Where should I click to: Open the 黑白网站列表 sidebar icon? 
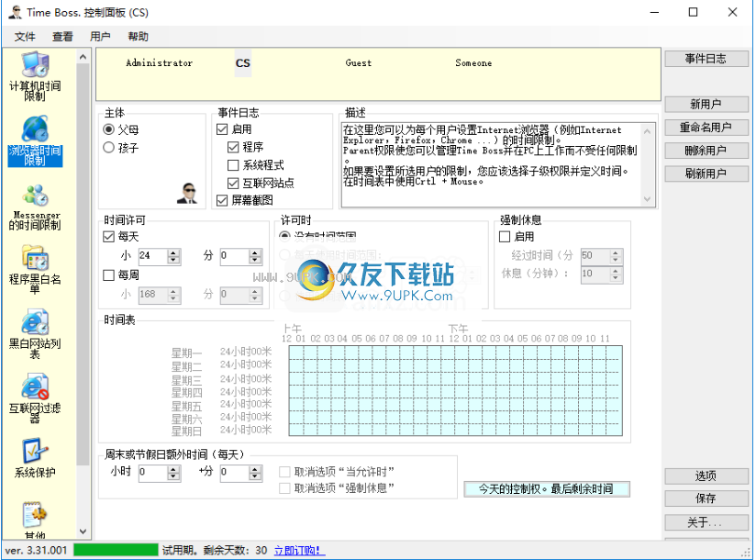point(35,334)
